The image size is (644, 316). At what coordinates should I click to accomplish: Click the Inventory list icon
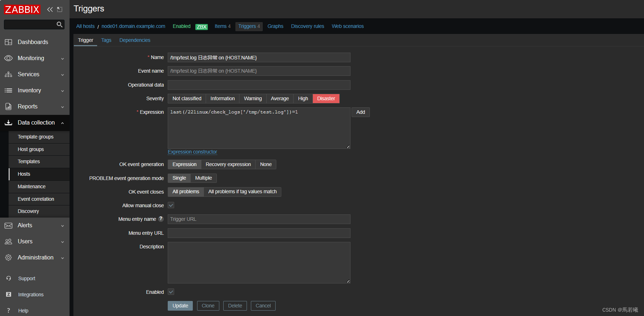(8, 91)
